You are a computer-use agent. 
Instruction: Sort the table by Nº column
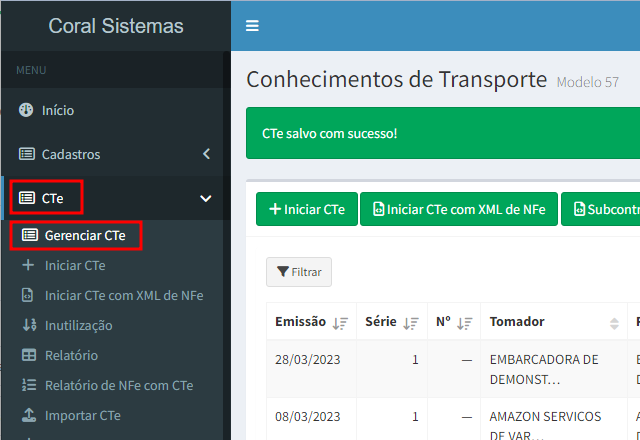point(464,322)
